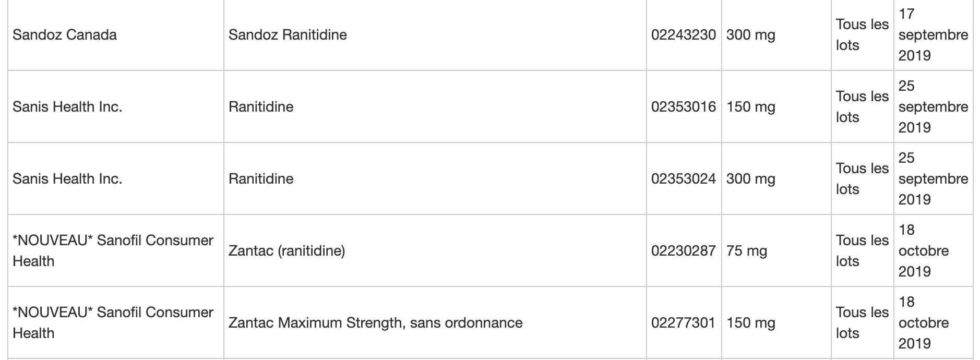Click Sanis Health Inc. in the 300 mg row
Viewport: 980px width, 360px height.
pyautogui.click(x=67, y=179)
